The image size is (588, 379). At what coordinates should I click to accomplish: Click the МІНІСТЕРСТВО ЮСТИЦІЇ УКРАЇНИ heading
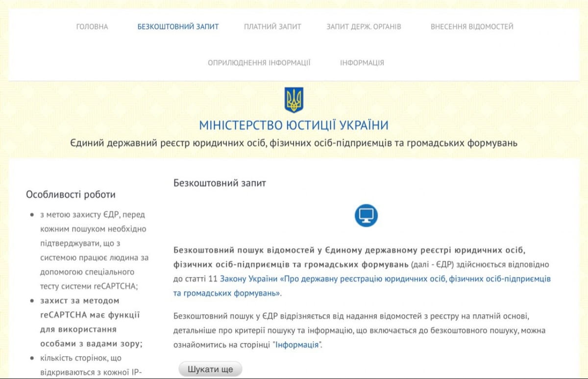[294, 126]
